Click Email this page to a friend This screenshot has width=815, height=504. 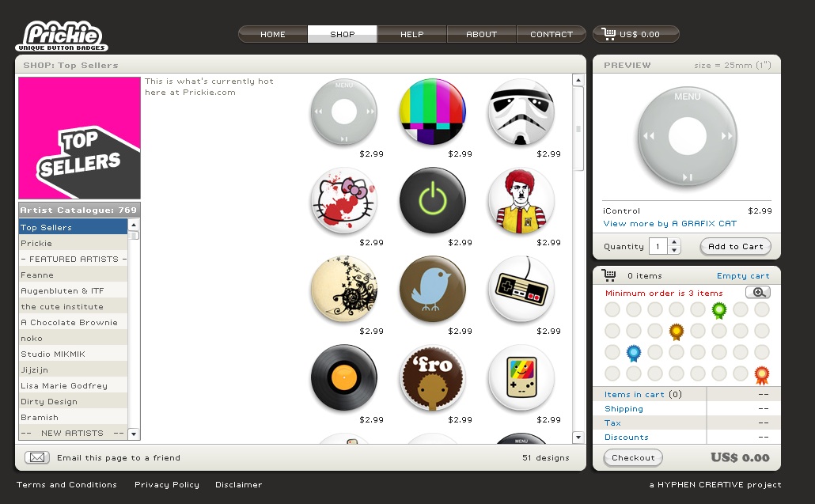[119, 458]
